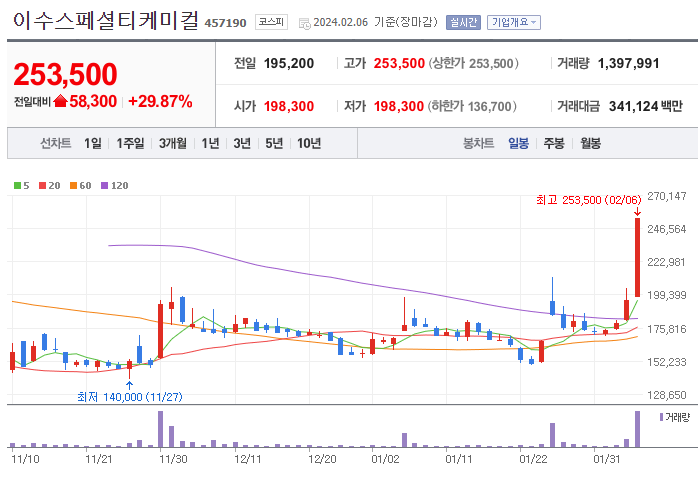Open the 기업개요 dropdown
Image resolution: width=698 pixels, height=484 pixels.
(514, 22)
